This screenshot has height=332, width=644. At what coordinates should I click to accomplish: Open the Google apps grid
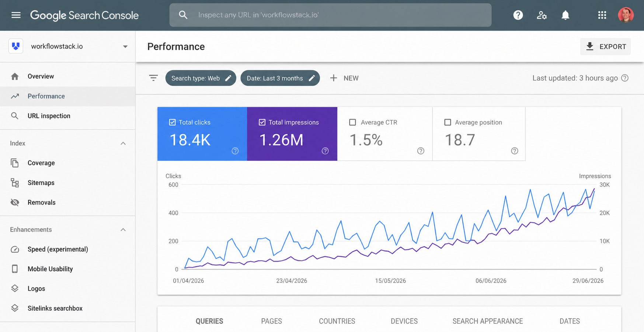[x=602, y=15]
